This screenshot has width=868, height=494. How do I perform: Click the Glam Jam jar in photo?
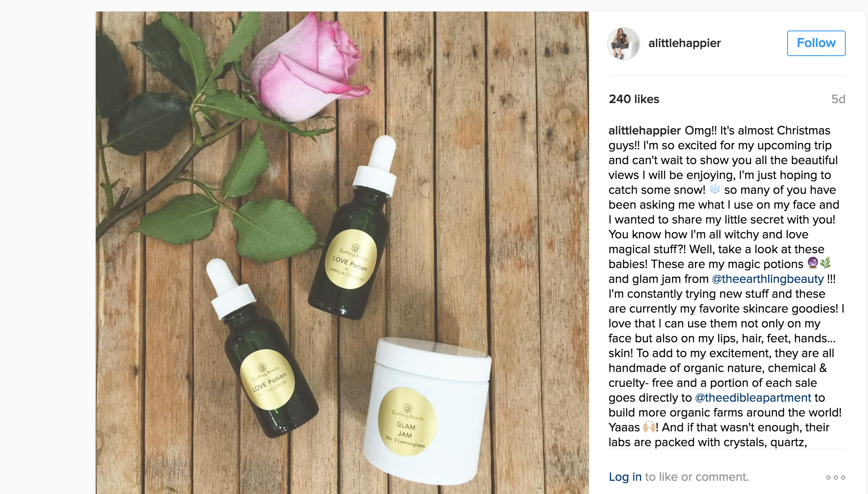tap(427, 410)
